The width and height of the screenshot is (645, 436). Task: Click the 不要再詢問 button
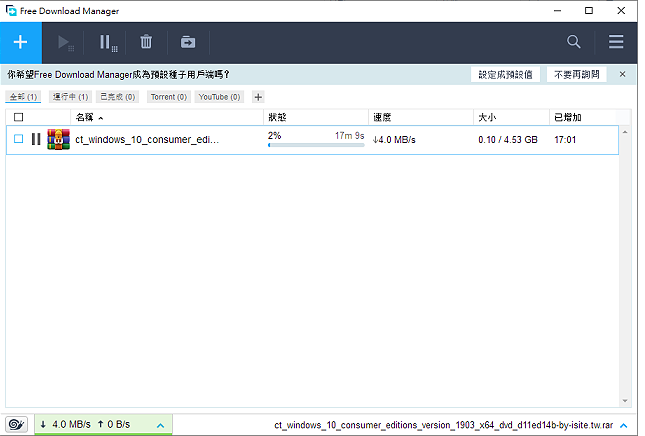(x=576, y=74)
